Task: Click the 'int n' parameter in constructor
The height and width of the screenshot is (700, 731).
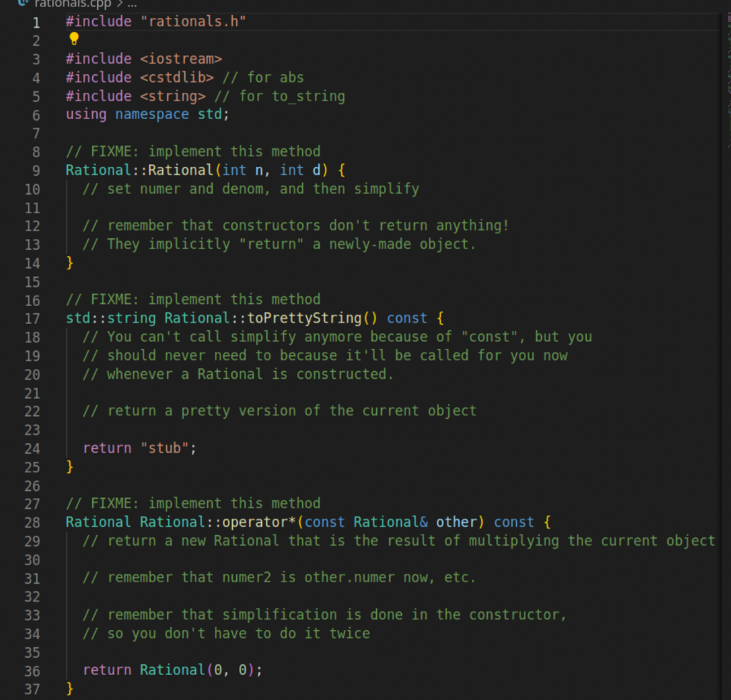Action: click(x=243, y=170)
